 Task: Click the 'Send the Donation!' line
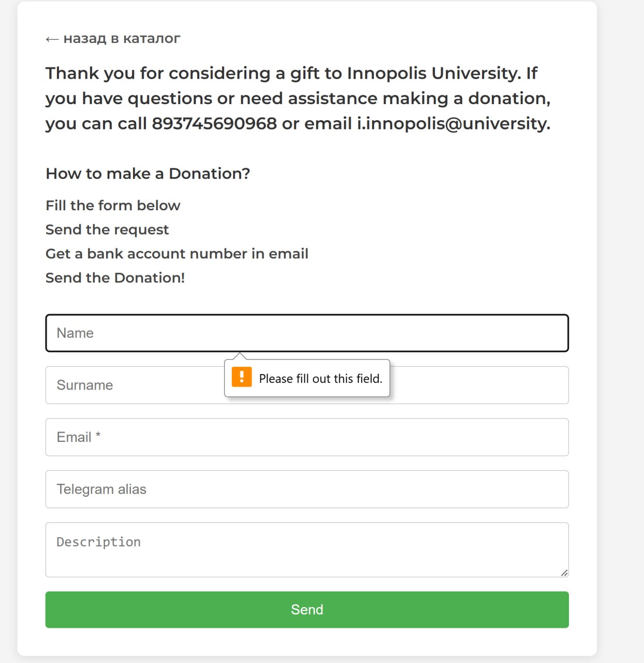pos(115,278)
